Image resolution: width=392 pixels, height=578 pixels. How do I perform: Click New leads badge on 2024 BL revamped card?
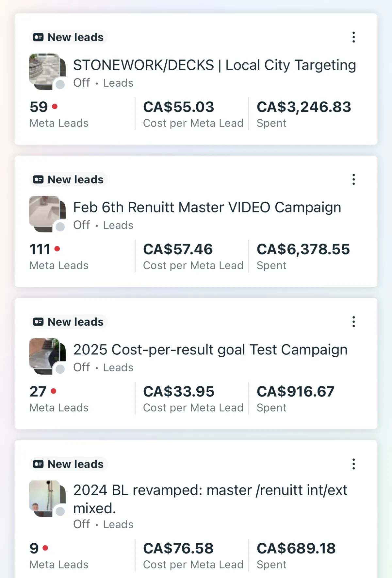click(x=69, y=464)
